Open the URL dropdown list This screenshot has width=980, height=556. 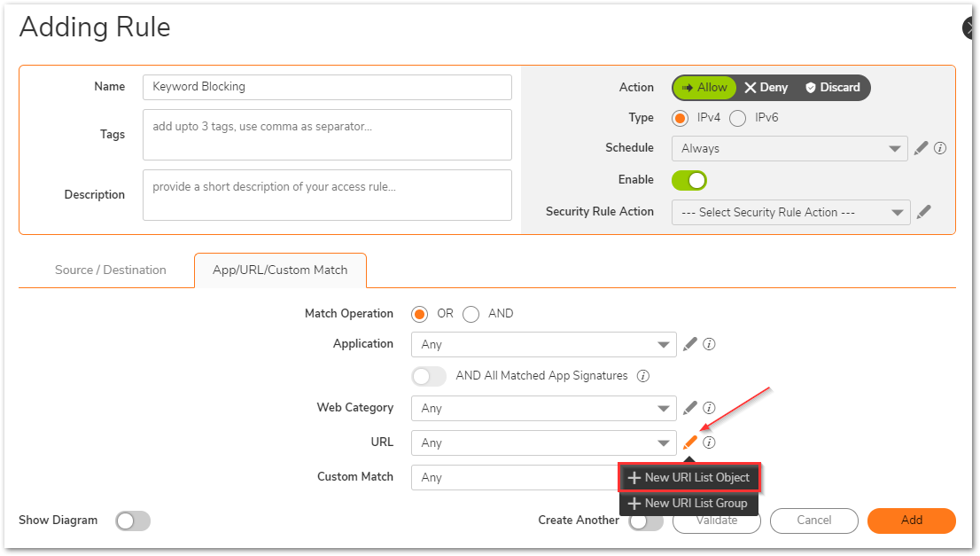tap(543, 443)
